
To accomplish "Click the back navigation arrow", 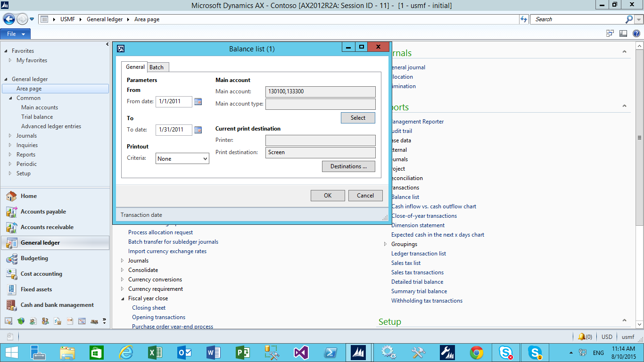I will point(9,19).
